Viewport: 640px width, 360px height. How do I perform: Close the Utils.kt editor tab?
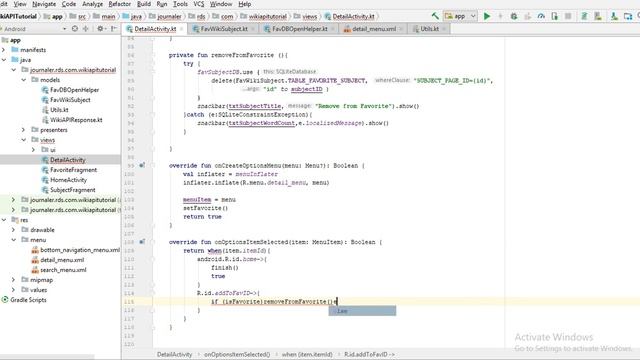click(x=444, y=29)
